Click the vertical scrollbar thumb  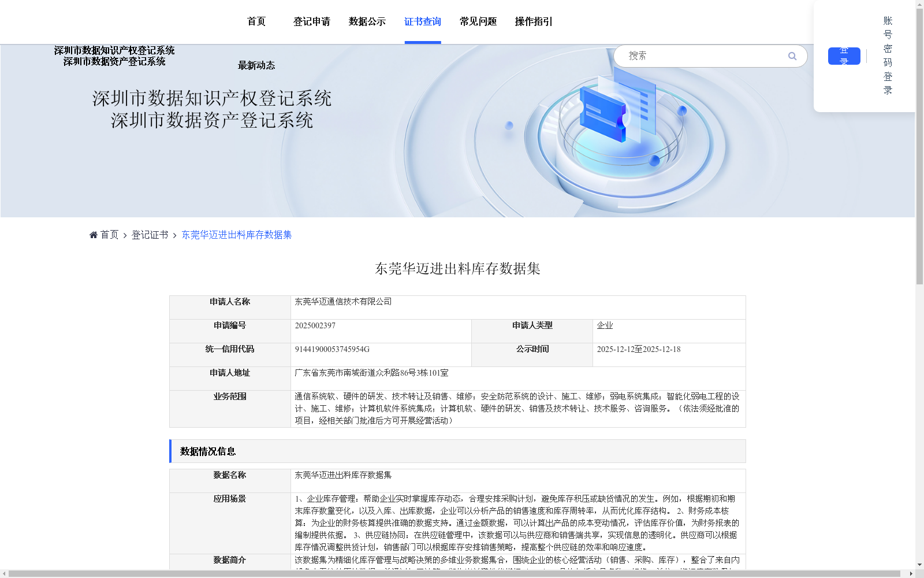point(919,146)
